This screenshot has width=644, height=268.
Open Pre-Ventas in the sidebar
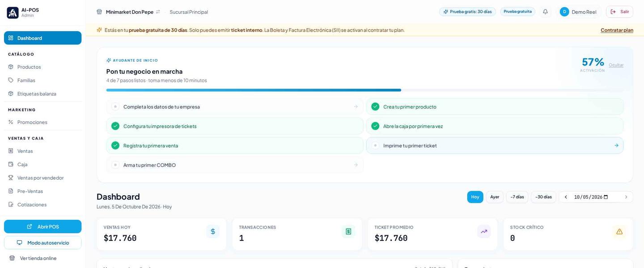42,191
